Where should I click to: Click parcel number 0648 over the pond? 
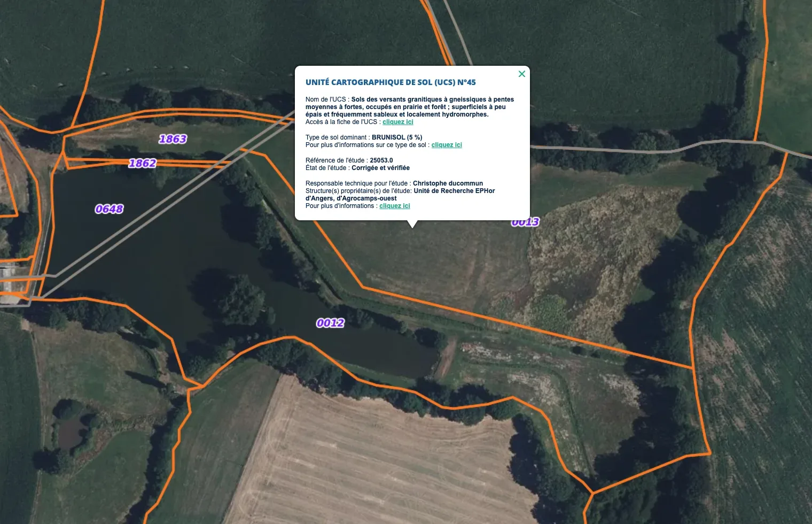pos(109,209)
